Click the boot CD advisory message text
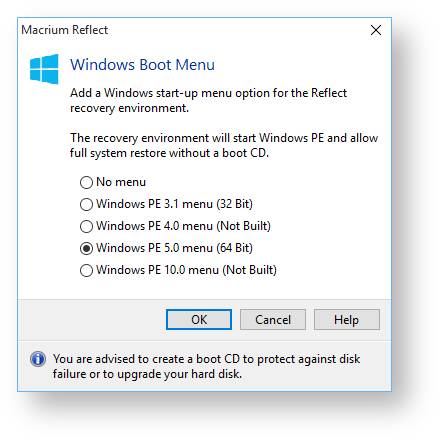The image size is (440, 440). point(206,366)
